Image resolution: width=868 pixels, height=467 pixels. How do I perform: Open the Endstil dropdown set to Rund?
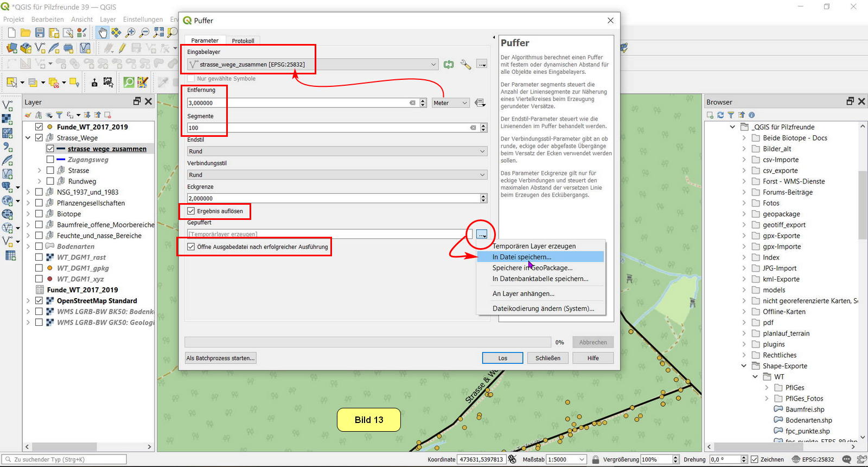point(336,152)
